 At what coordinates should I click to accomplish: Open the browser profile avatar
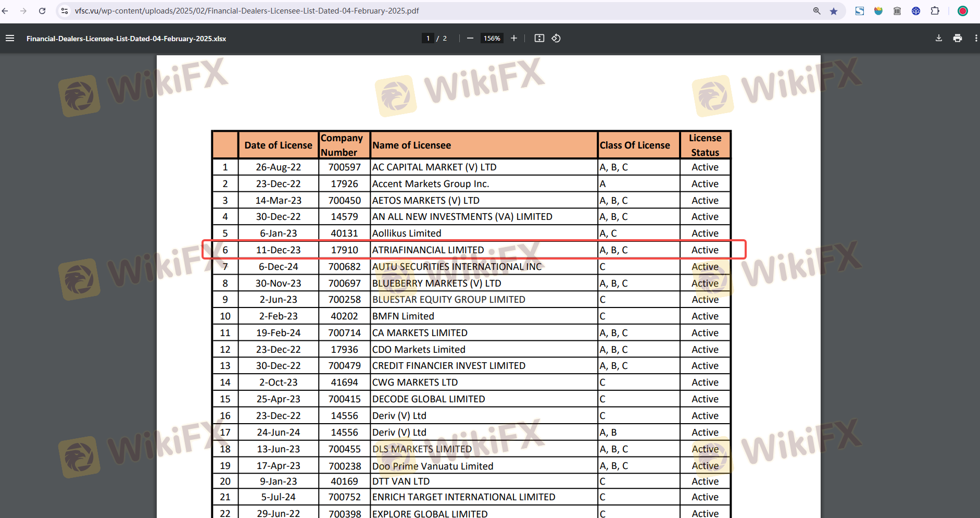tap(962, 11)
